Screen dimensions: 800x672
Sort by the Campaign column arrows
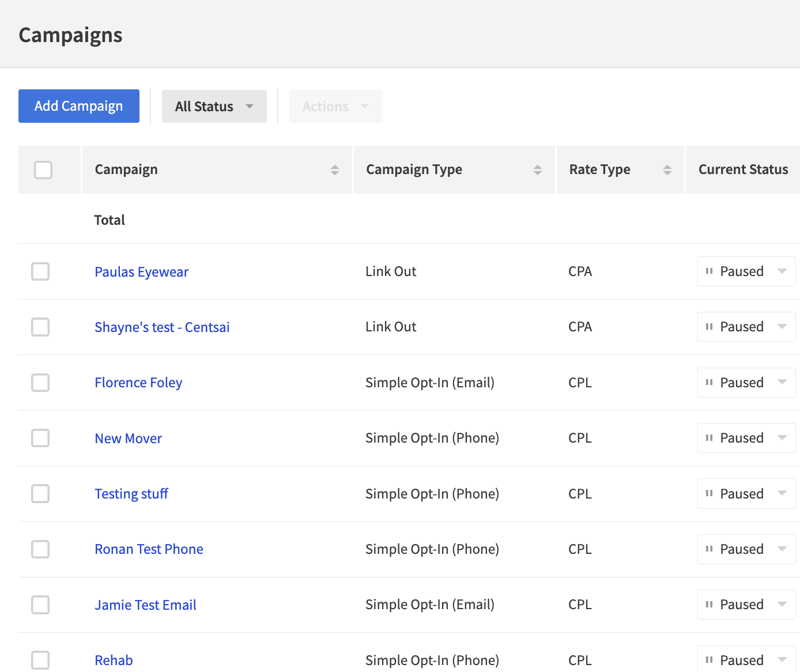coord(335,169)
